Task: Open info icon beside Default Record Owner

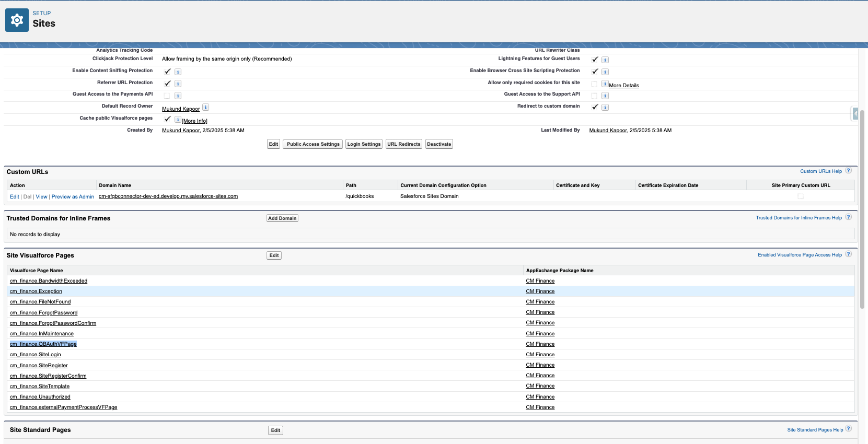Action: point(206,107)
